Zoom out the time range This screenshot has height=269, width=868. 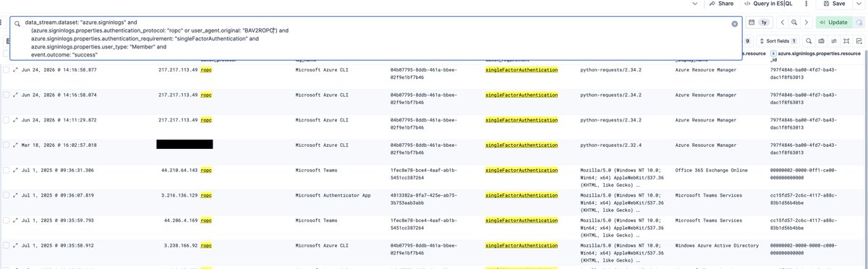click(794, 22)
